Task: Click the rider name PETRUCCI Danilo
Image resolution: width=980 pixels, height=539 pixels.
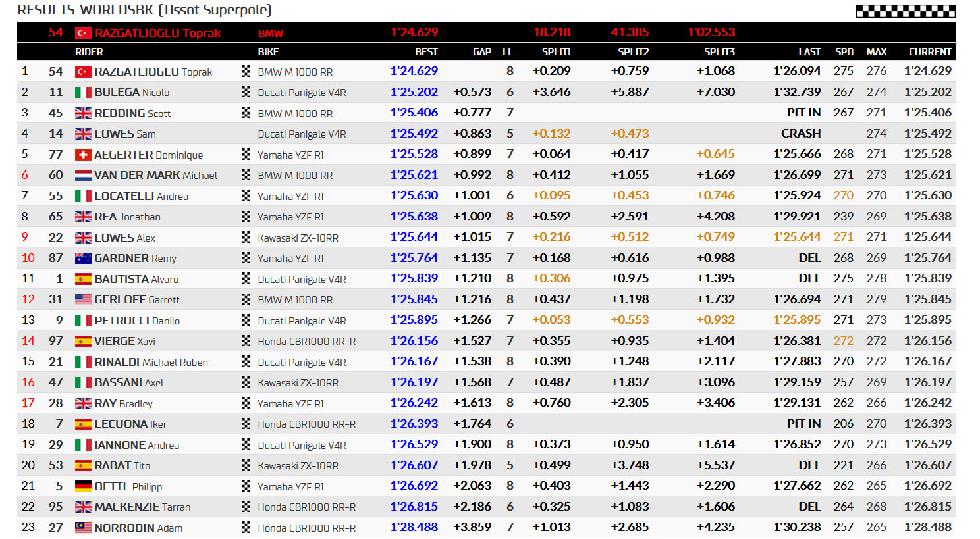Action: coord(137,321)
